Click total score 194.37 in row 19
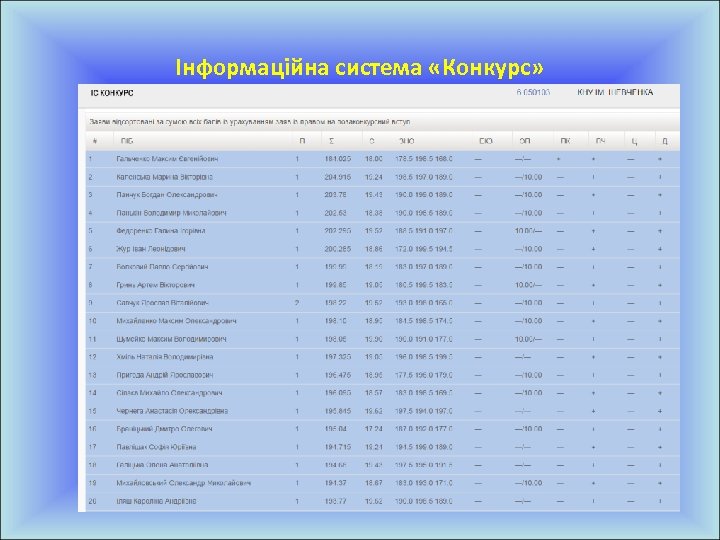Viewport: 720px width, 540px height. click(335, 483)
